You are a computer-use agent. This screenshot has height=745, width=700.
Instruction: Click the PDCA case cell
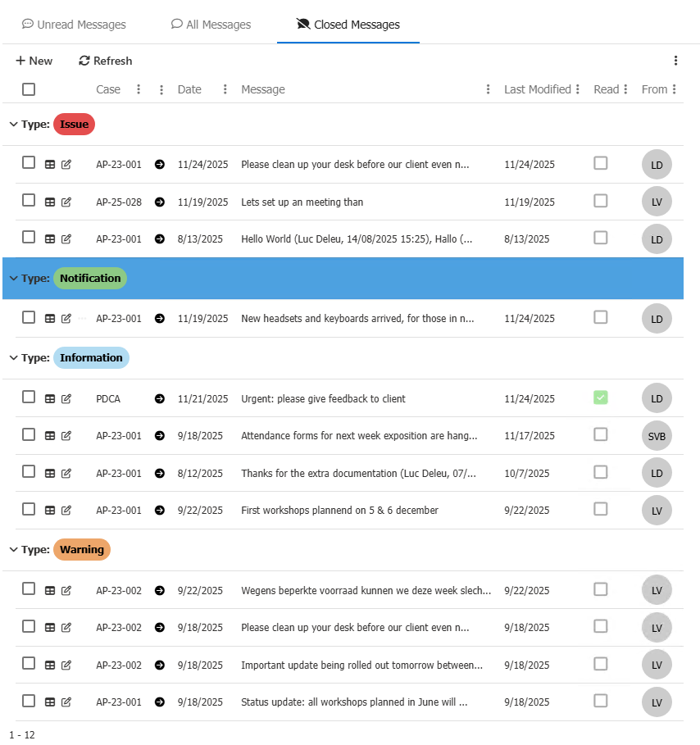(x=108, y=398)
